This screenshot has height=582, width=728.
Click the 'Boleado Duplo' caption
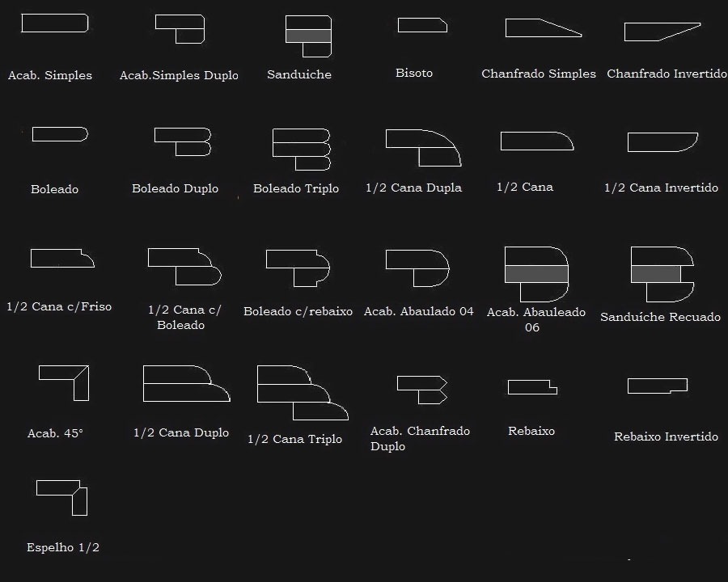(x=175, y=188)
